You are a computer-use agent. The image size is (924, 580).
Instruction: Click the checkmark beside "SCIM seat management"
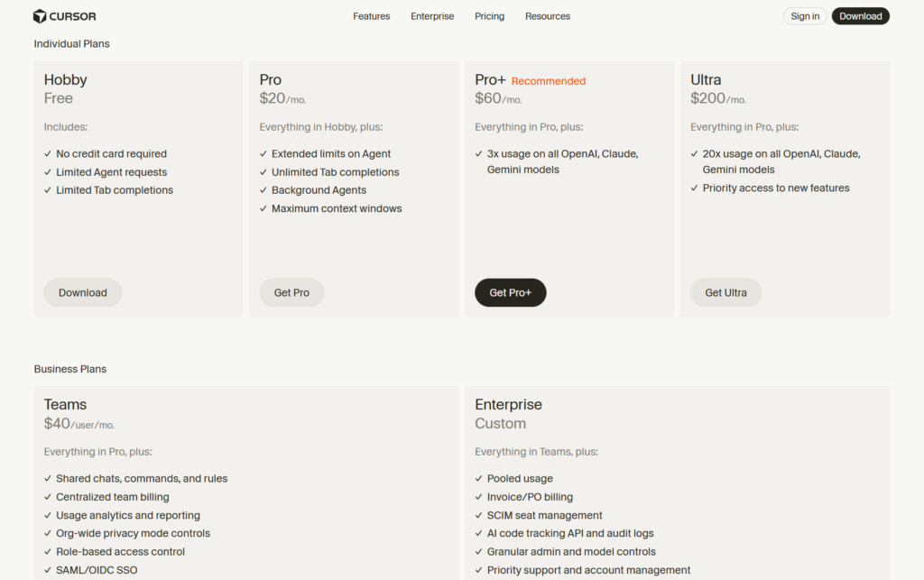(478, 515)
